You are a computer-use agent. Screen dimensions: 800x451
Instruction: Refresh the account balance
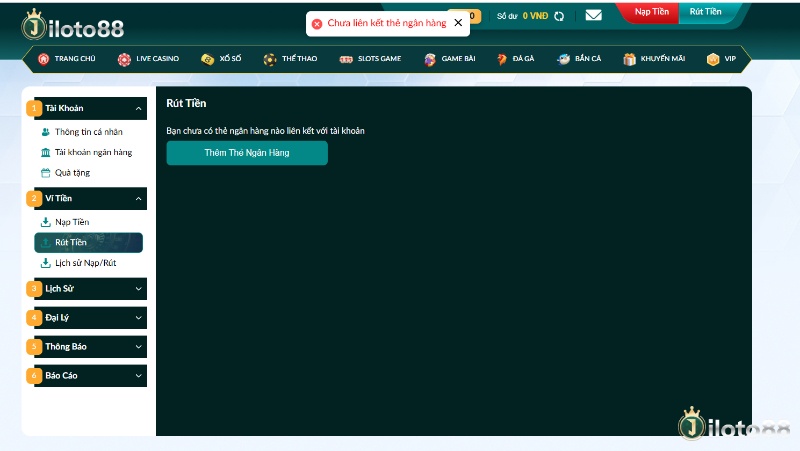[x=559, y=16]
